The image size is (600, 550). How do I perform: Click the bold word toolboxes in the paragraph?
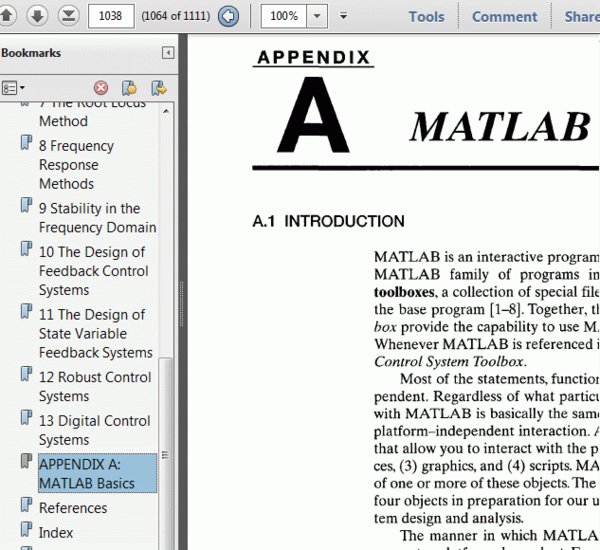point(404,292)
